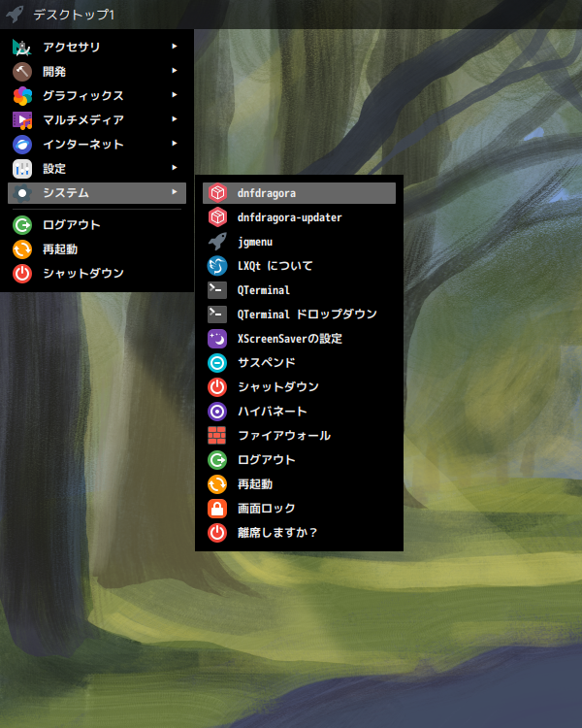582x728 pixels.
Task: Open the マルチメディア menu category label
Action: [x=83, y=120]
